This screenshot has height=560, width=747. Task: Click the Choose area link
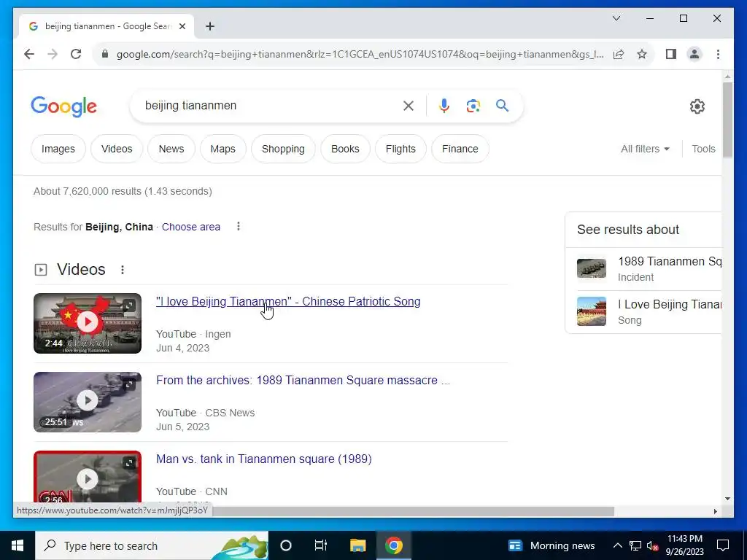click(x=191, y=227)
